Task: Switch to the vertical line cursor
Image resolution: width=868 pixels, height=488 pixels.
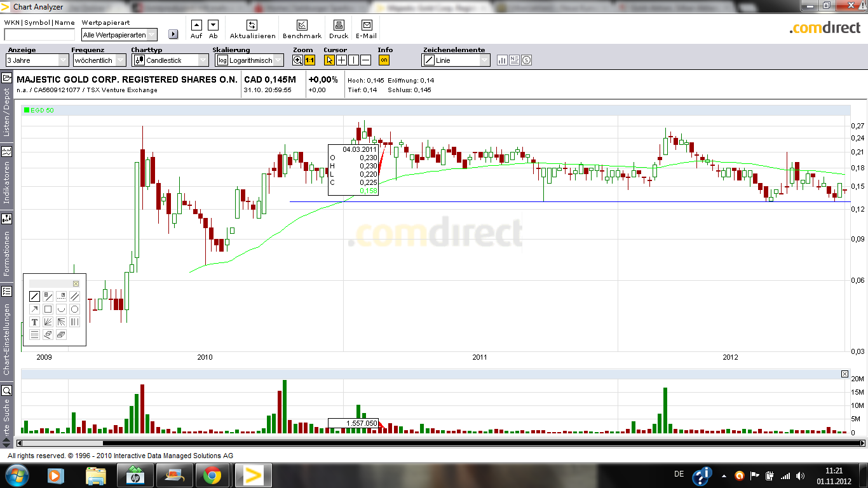Action: click(353, 60)
